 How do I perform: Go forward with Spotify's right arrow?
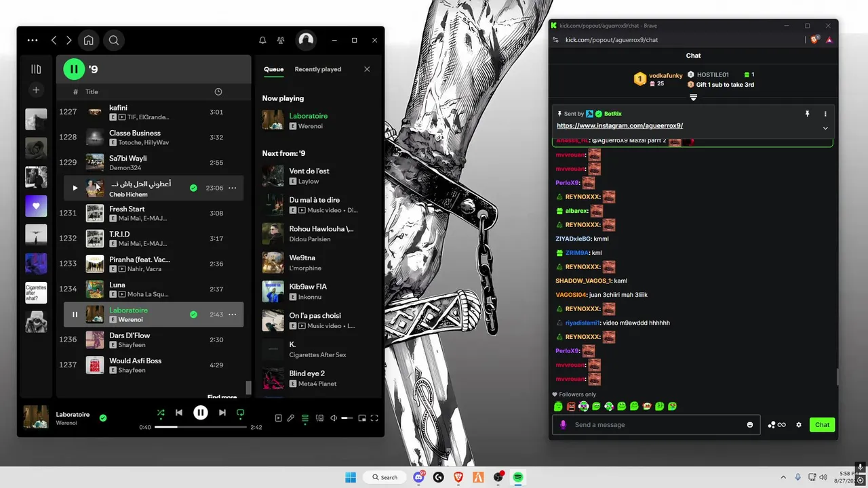coord(68,40)
